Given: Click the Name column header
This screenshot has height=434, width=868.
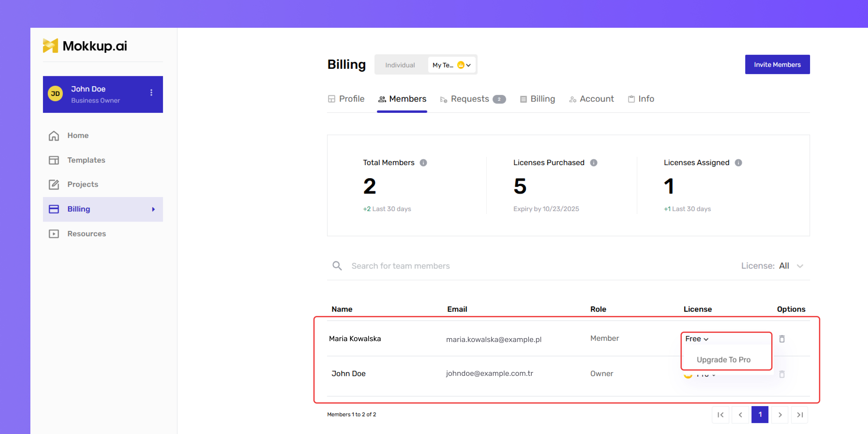Looking at the screenshot, I should [342, 309].
